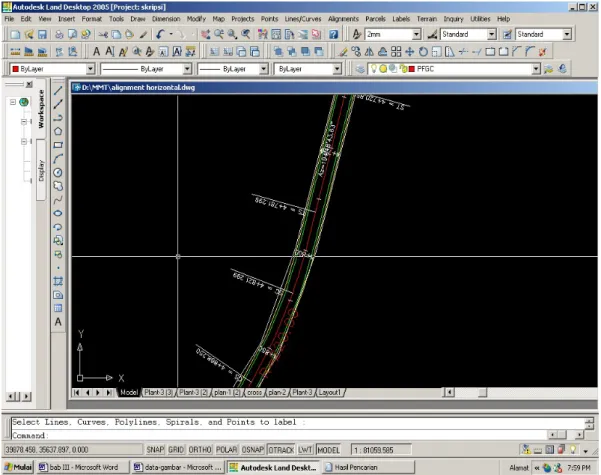Select the Trim tool
Viewport: 601px width, 475px height.
pyautogui.click(x=463, y=51)
